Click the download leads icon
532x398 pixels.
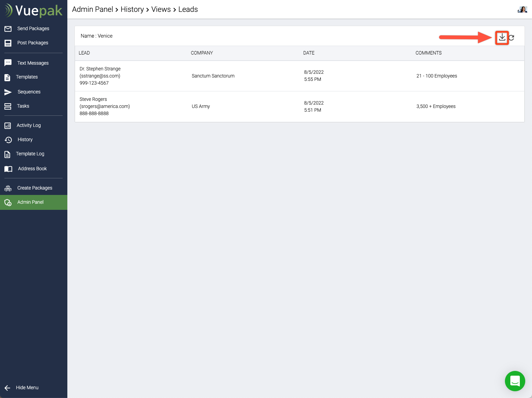pyautogui.click(x=502, y=37)
